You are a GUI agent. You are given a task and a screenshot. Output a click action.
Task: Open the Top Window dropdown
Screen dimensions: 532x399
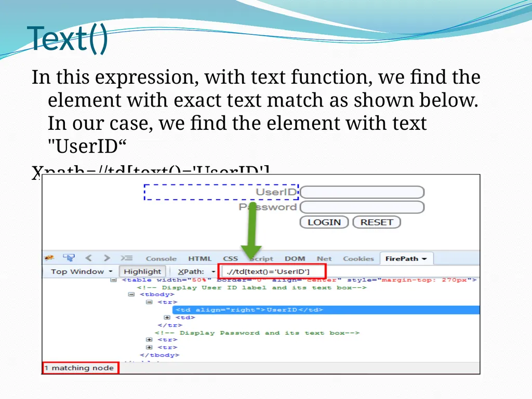[x=82, y=271]
